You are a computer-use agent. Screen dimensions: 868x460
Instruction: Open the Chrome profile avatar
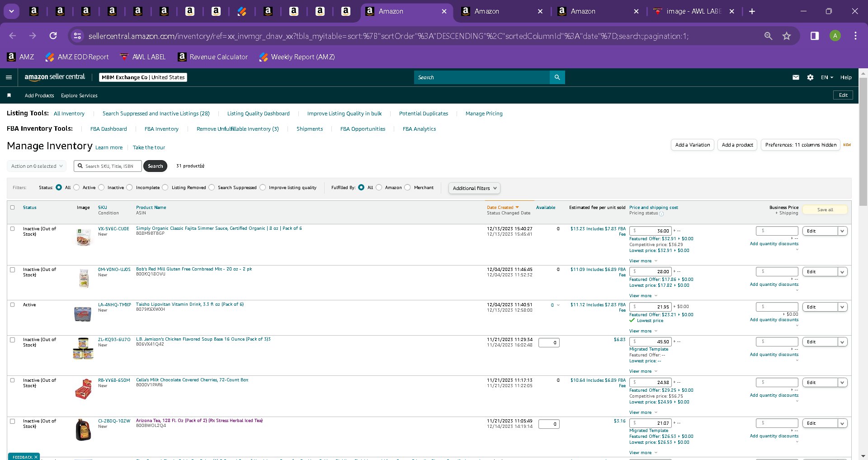click(835, 36)
